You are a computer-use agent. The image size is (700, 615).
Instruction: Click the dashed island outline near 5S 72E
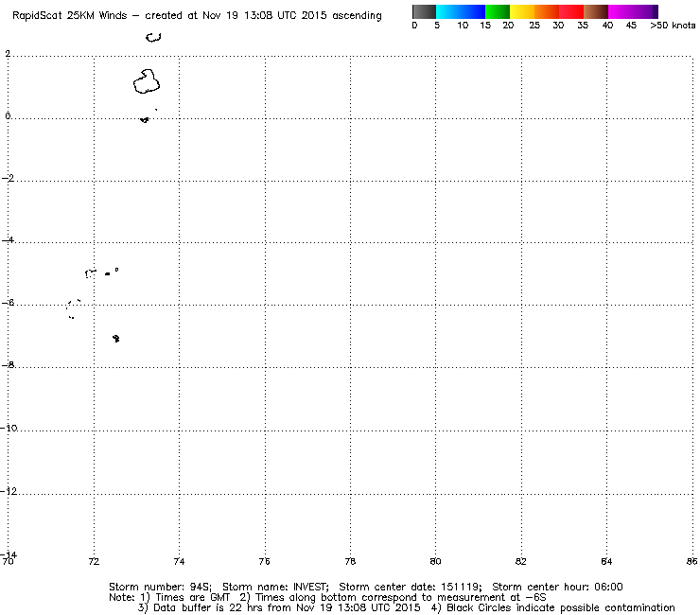point(90,273)
